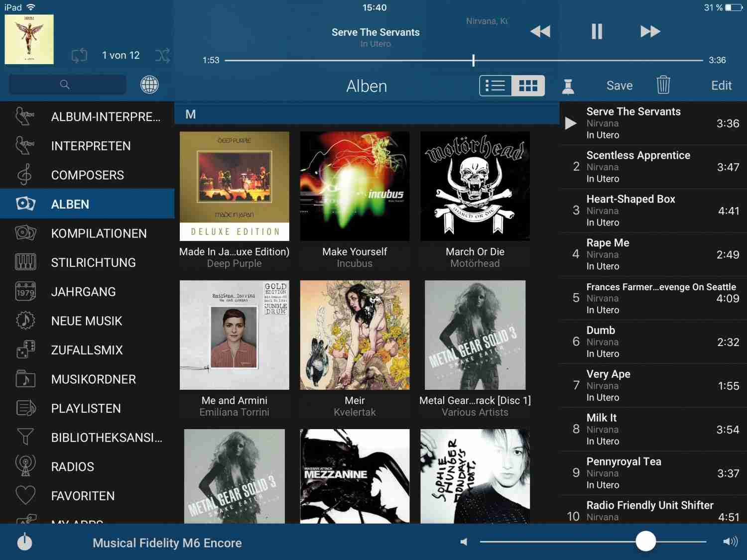Click the Radios antenna icon
The image size is (747, 560).
click(x=25, y=466)
